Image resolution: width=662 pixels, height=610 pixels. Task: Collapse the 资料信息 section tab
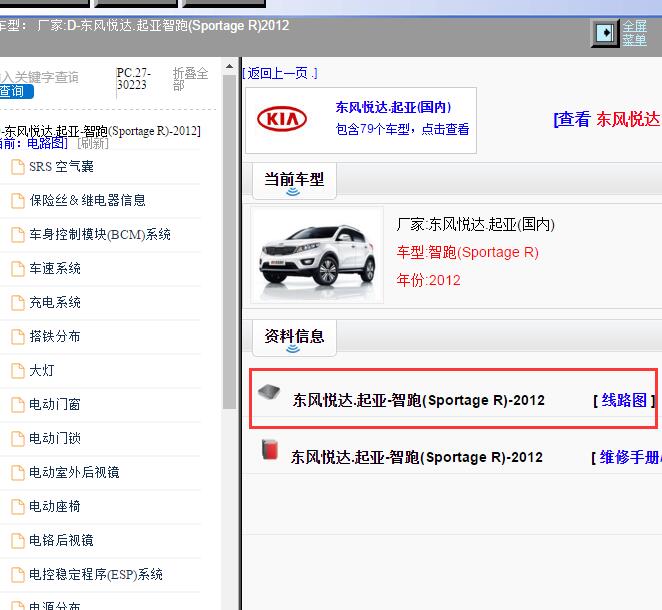point(294,338)
